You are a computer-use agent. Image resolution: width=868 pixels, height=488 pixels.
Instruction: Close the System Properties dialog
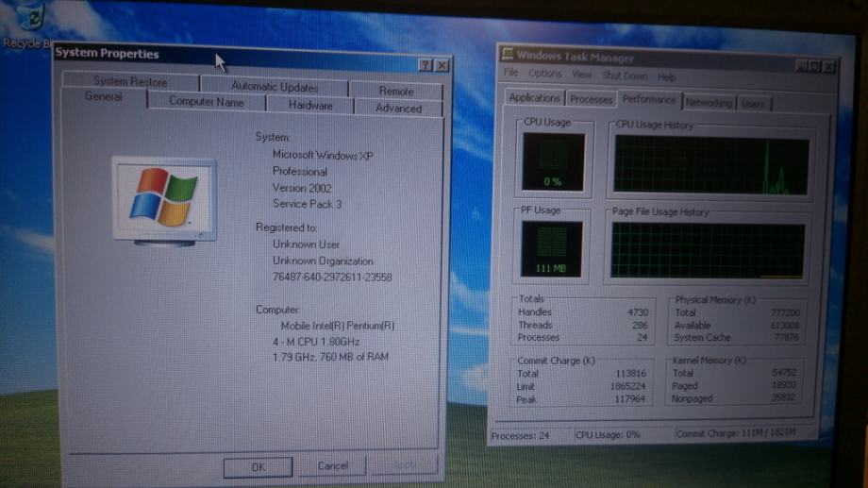[x=442, y=66]
